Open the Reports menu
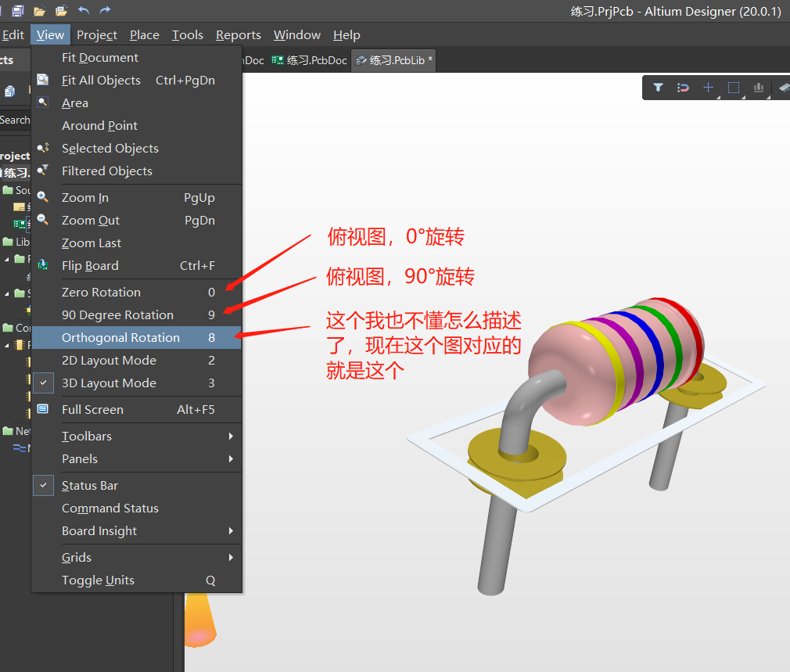790x672 pixels. click(238, 34)
